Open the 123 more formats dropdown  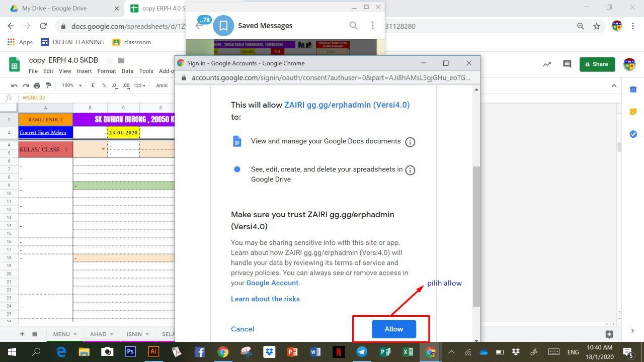point(139,85)
